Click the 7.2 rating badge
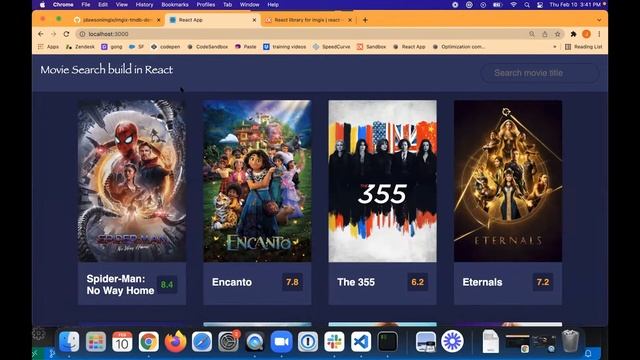 tap(543, 282)
